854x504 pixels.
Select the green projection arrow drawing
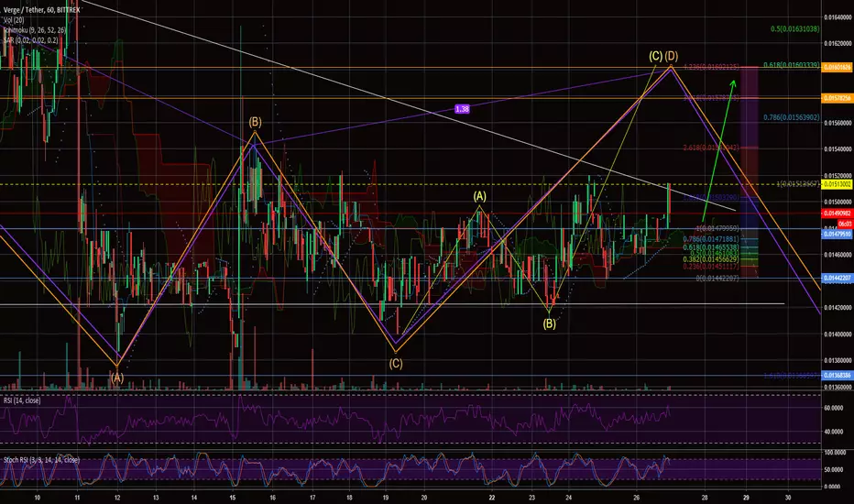coord(719,150)
